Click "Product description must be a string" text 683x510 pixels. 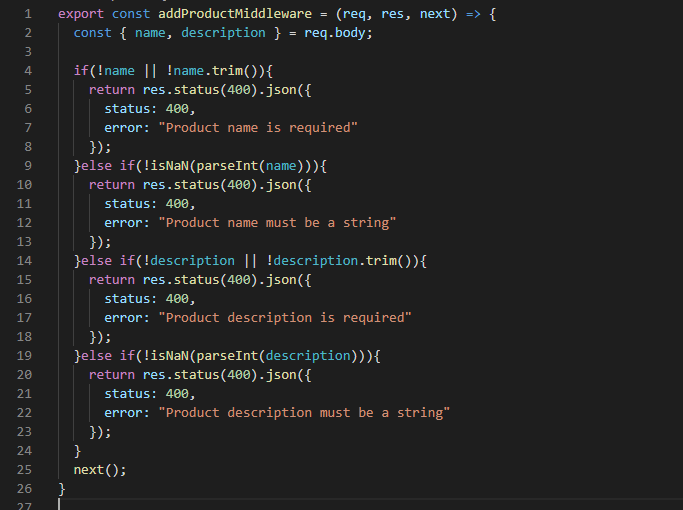[x=304, y=413]
